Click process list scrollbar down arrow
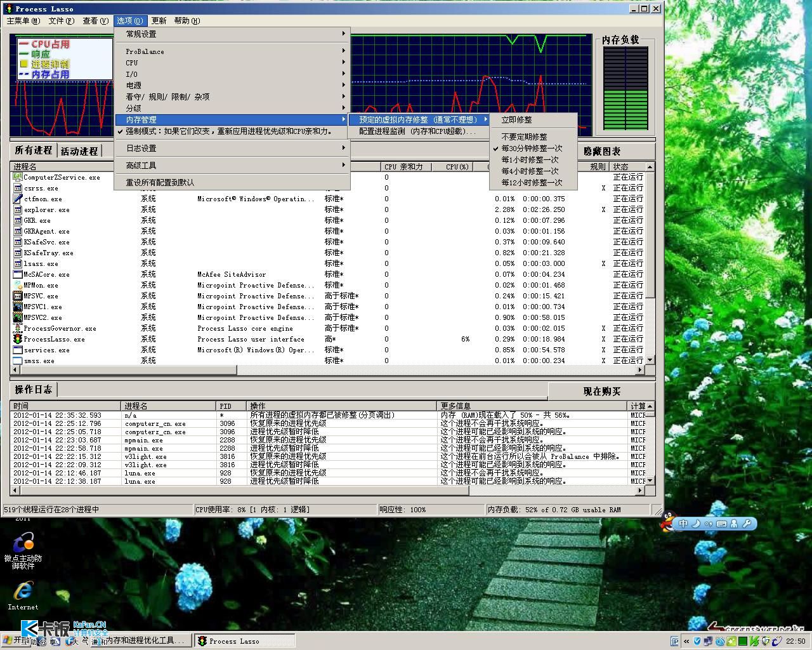The width and height of the screenshot is (812, 650). 650,360
